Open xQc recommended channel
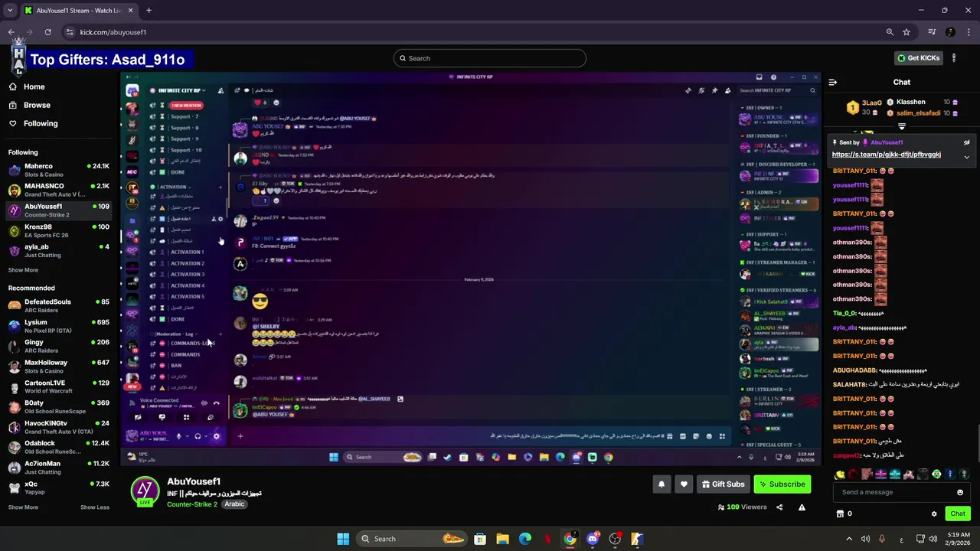 click(x=60, y=487)
